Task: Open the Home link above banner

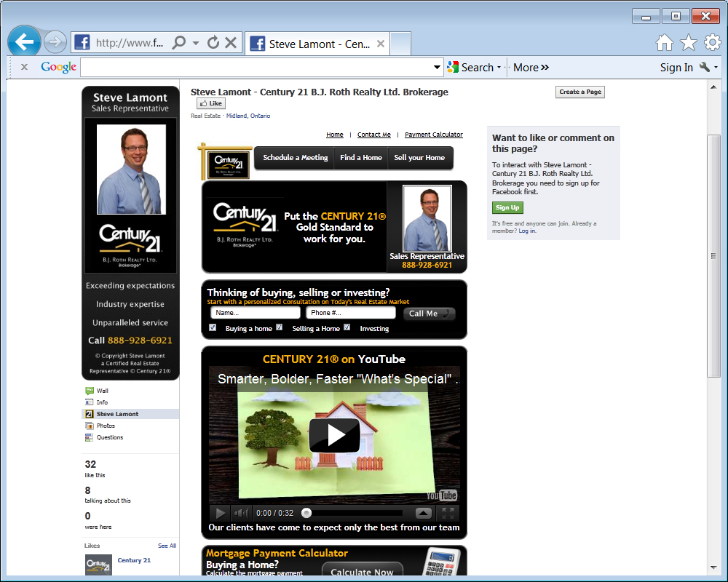Action: 334,135
